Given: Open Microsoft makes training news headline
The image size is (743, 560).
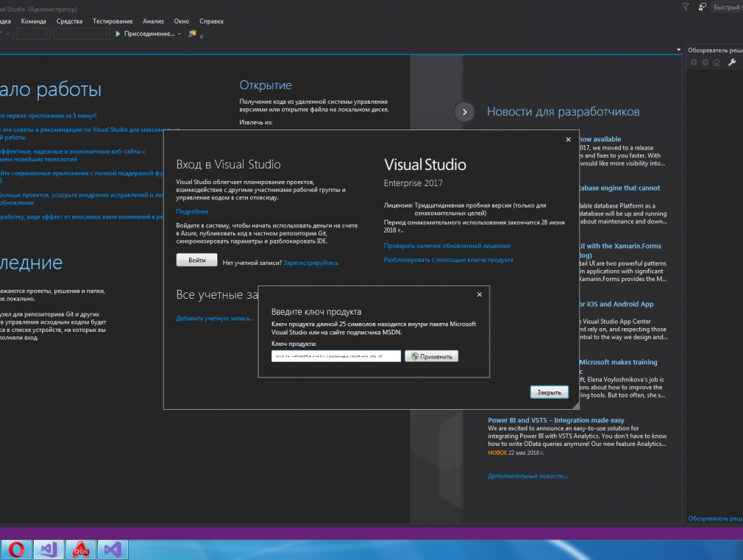Looking at the screenshot, I should pyautogui.click(x=619, y=362).
